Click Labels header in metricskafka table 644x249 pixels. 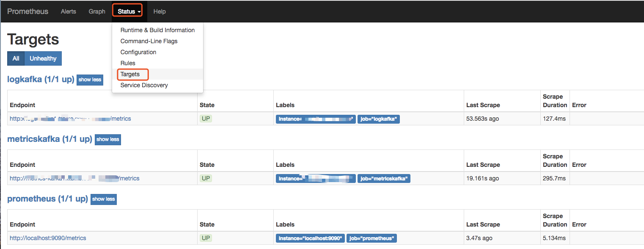[x=285, y=165]
